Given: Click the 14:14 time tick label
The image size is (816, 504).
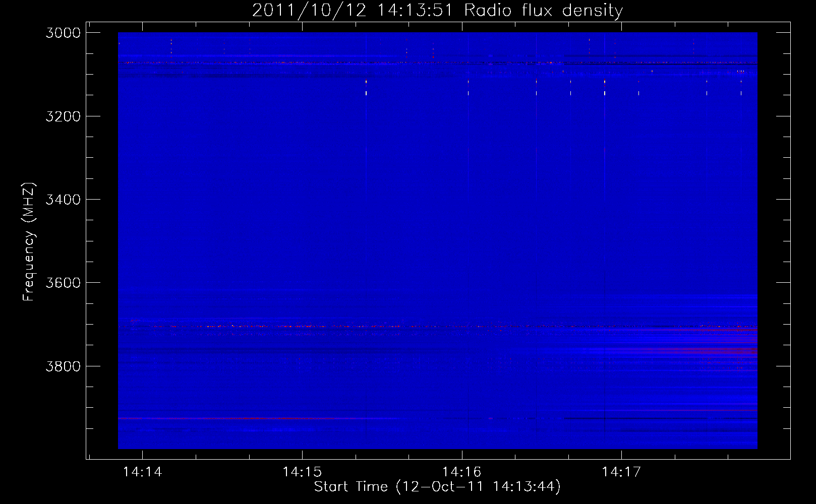Looking at the screenshot, I should point(143,472).
